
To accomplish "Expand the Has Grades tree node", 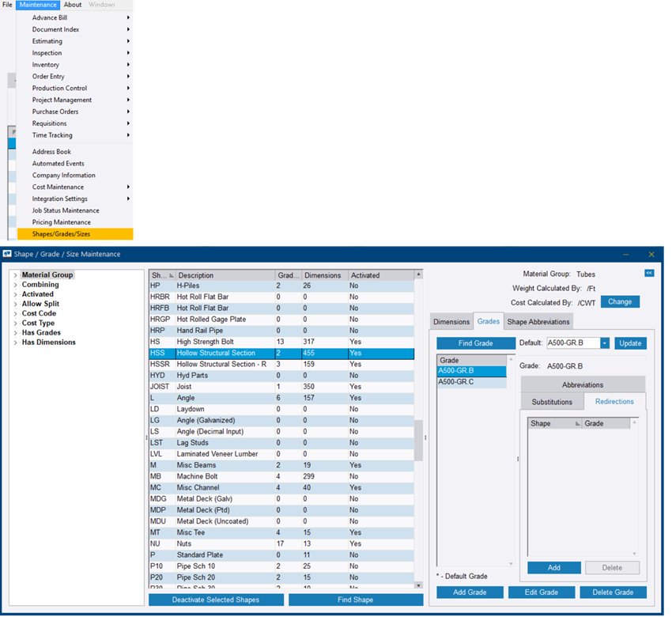I will point(16,333).
